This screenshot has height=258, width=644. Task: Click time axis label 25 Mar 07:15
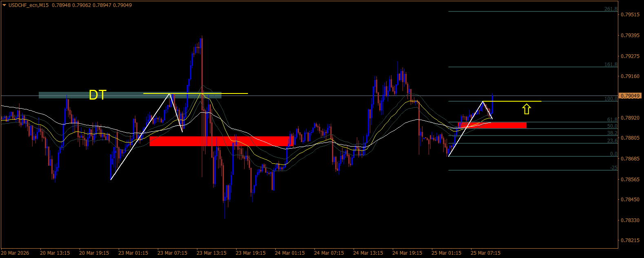coord(486,253)
